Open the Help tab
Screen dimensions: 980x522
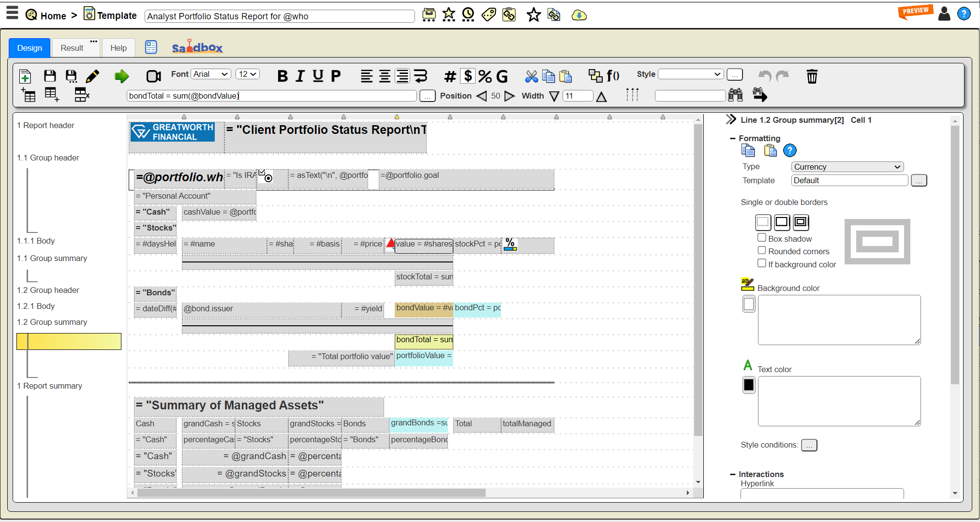point(119,48)
